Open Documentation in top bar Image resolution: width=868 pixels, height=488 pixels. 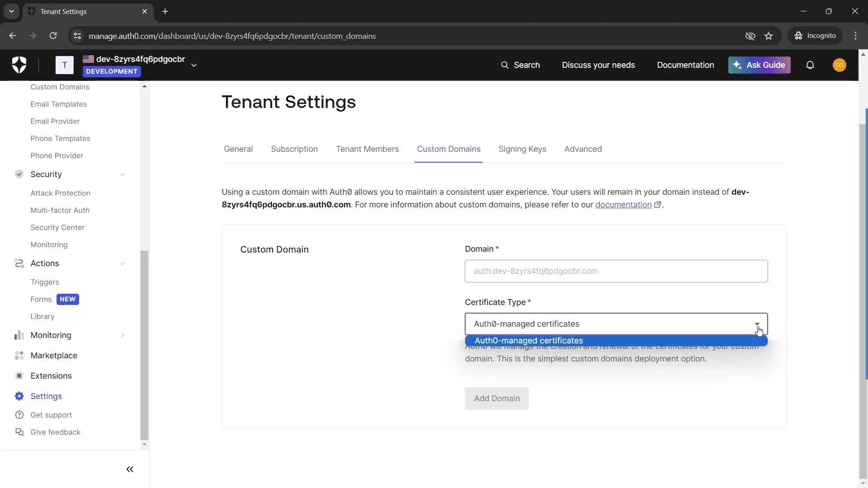(x=685, y=65)
